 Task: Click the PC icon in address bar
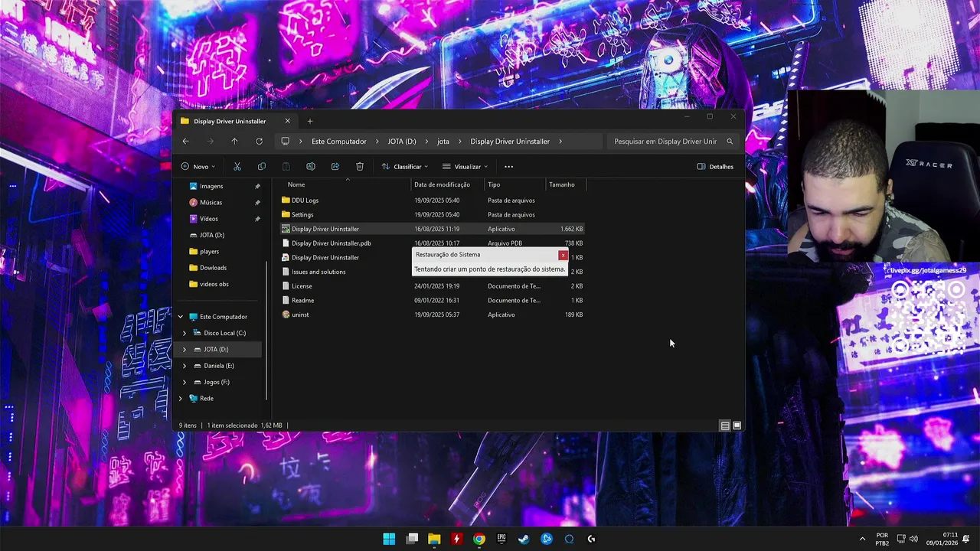286,142
